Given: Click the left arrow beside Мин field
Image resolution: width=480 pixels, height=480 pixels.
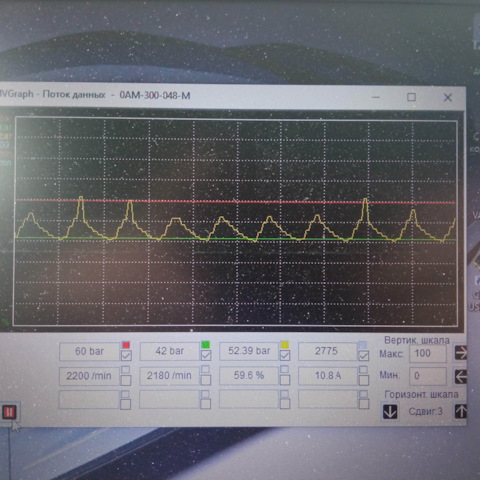Looking at the screenshot, I should pos(461,377).
